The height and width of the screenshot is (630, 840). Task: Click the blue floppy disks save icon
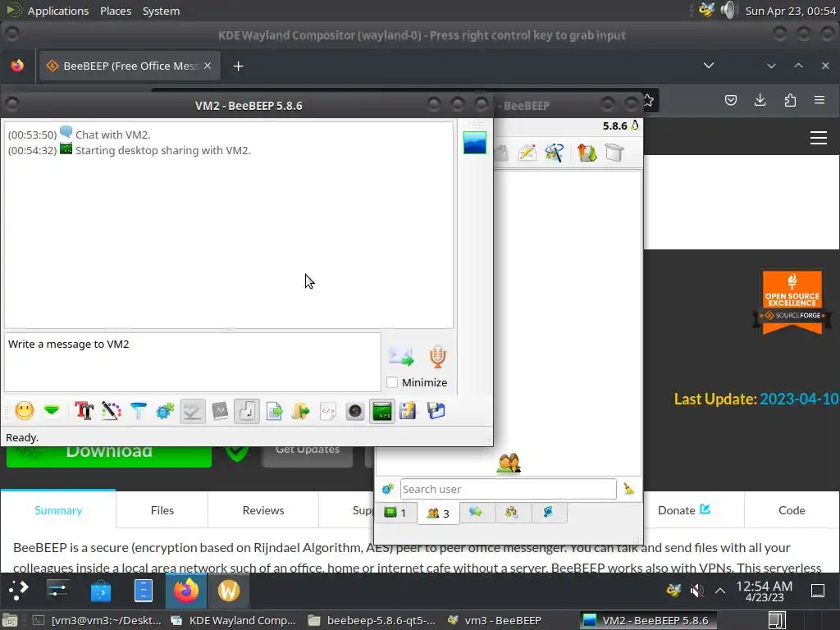(x=436, y=411)
